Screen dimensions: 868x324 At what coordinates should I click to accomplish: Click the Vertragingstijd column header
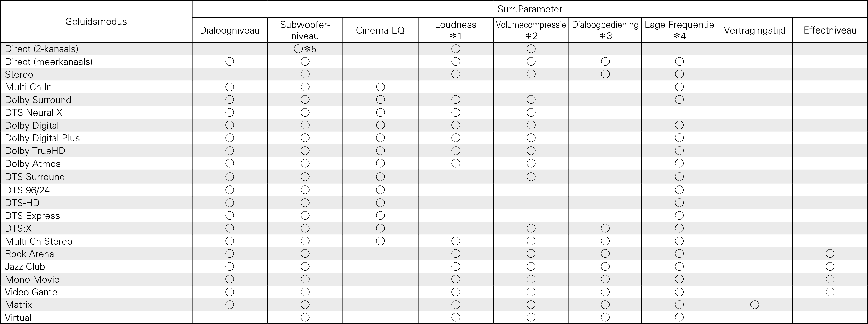pos(754,30)
